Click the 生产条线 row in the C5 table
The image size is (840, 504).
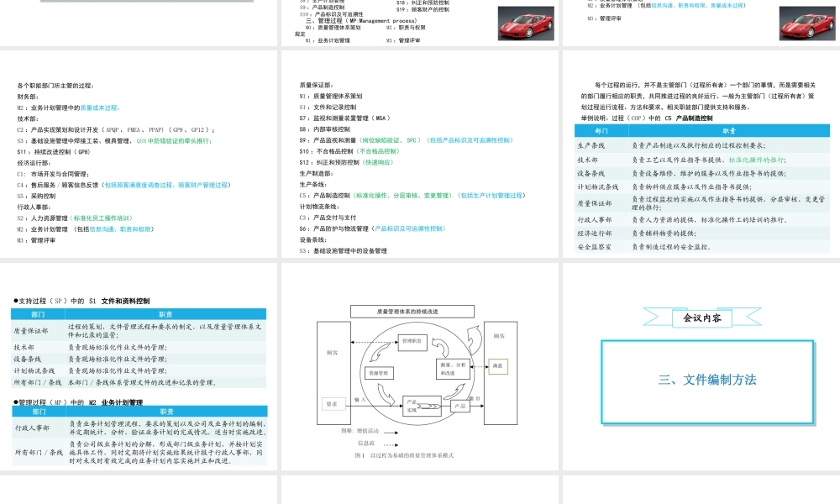[701, 145]
